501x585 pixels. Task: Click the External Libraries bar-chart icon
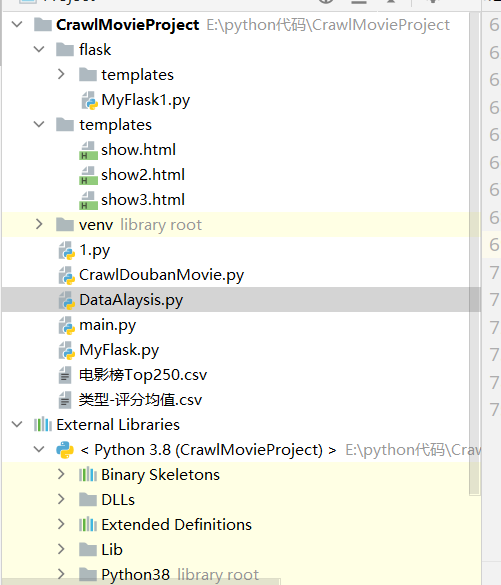(43, 425)
